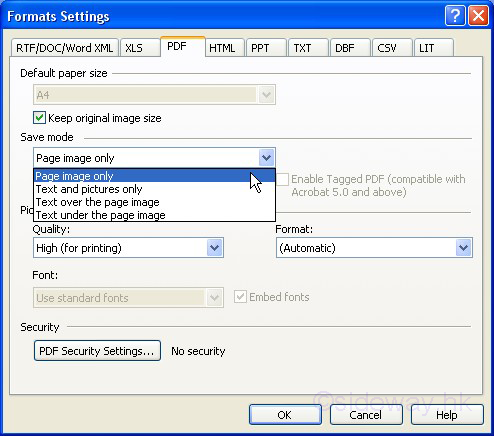The width and height of the screenshot is (494, 436).
Task: Click the title bar help question mark icon
Action: point(455,15)
